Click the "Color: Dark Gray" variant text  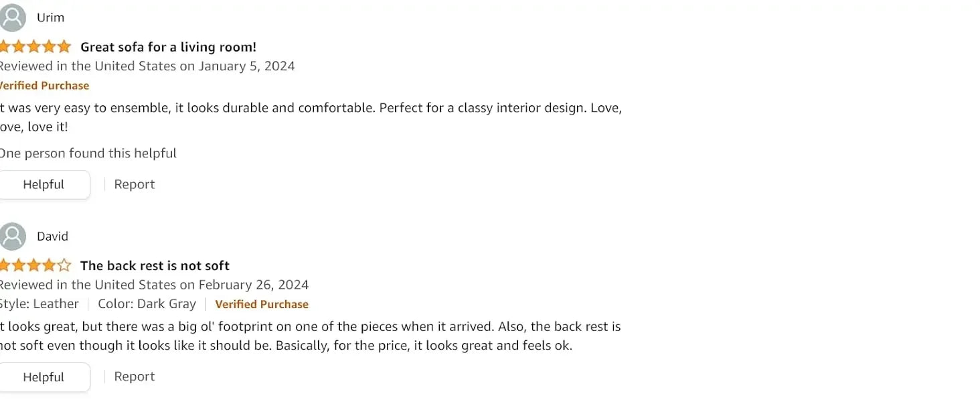tap(147, 304)
